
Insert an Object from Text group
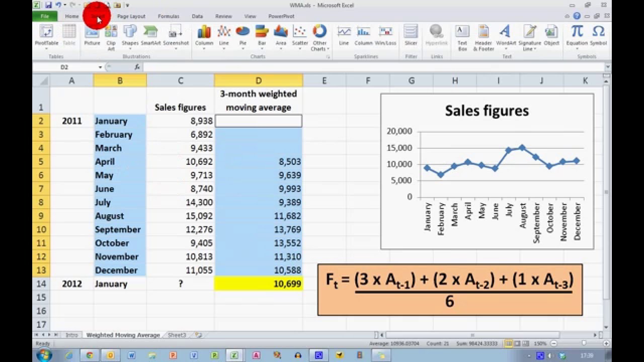click(x=551, y=36)
